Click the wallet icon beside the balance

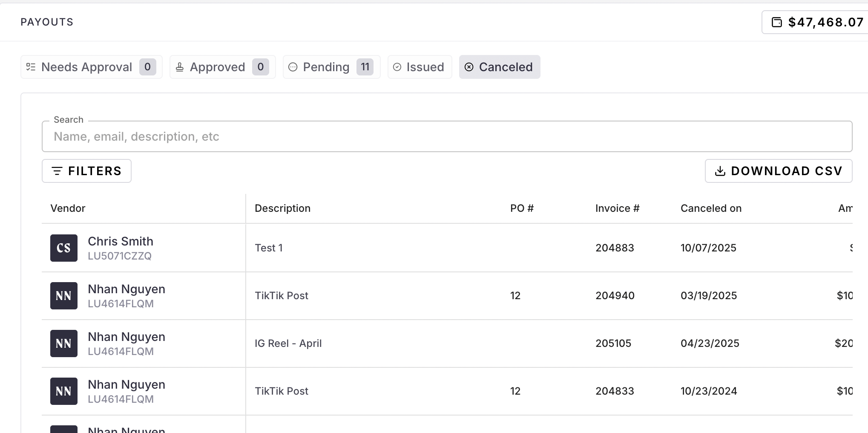tap(777, 22)
